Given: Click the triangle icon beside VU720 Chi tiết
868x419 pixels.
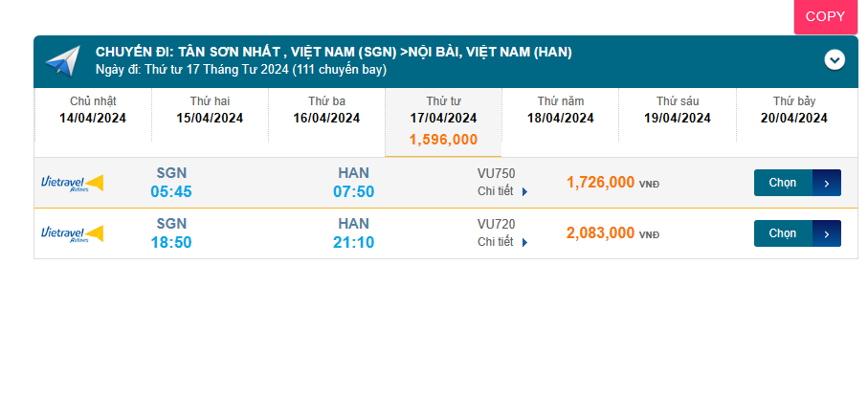Looking at the screenshot, I should (524, 242).
